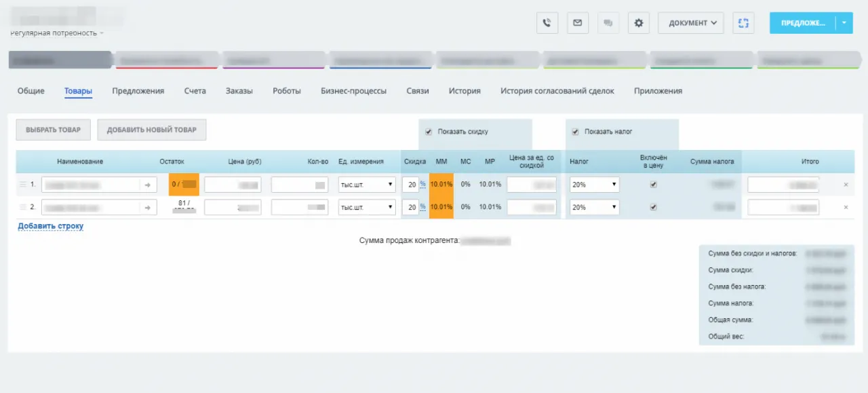
Task: Click the 'Выбрать товар' button
Action: click(53, 130)
